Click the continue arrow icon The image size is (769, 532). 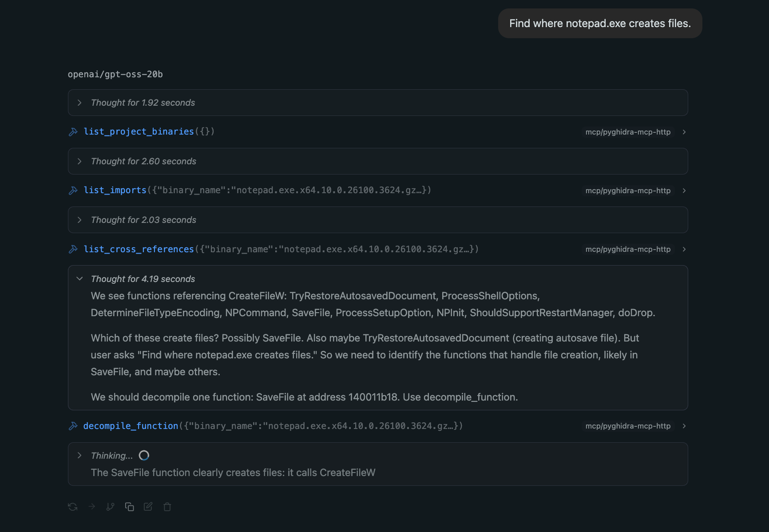pos(92,507)
